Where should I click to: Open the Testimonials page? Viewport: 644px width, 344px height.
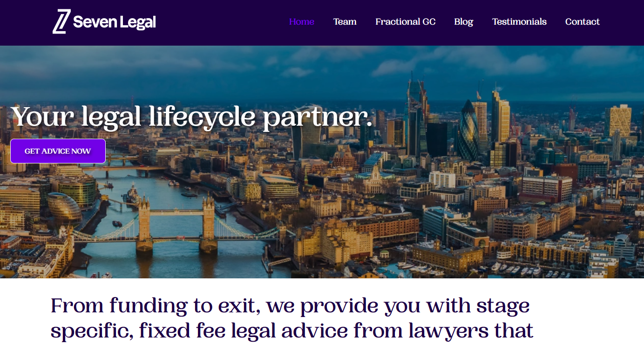(x=519, y=22)
